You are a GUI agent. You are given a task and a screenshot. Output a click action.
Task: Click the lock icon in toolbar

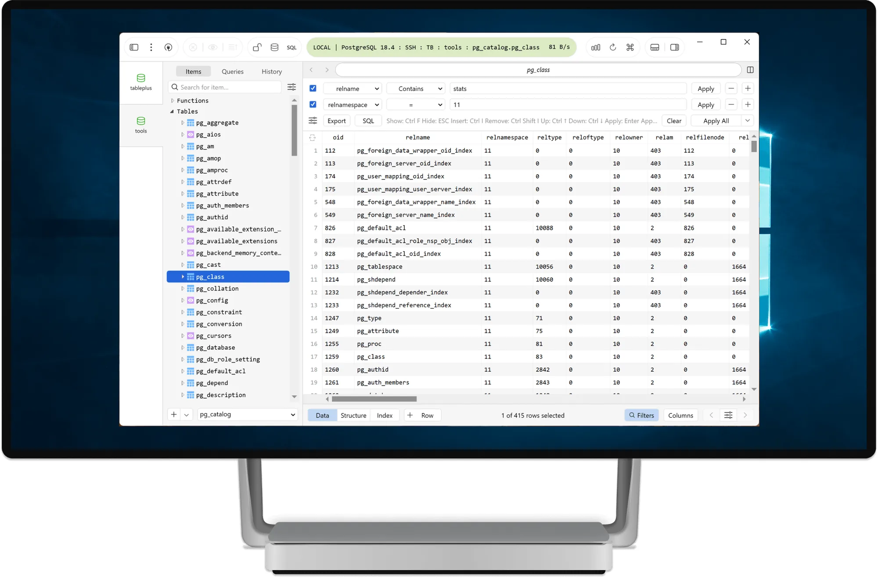tap(257, 47)
